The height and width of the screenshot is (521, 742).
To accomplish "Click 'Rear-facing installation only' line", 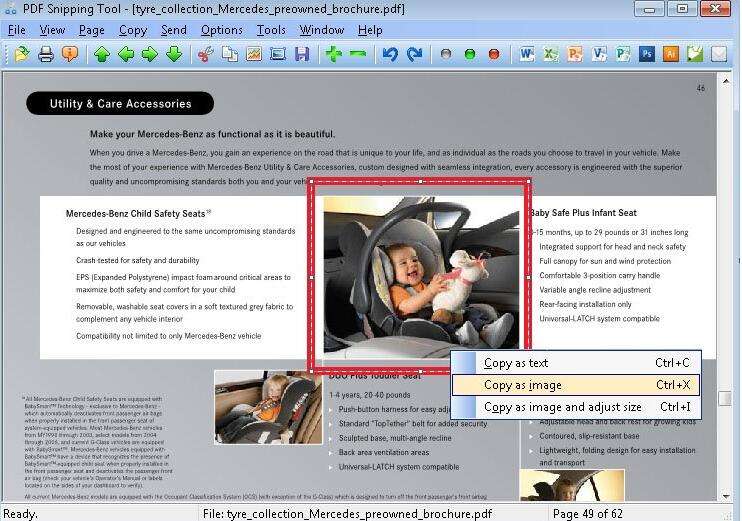I will click(585, 304).
